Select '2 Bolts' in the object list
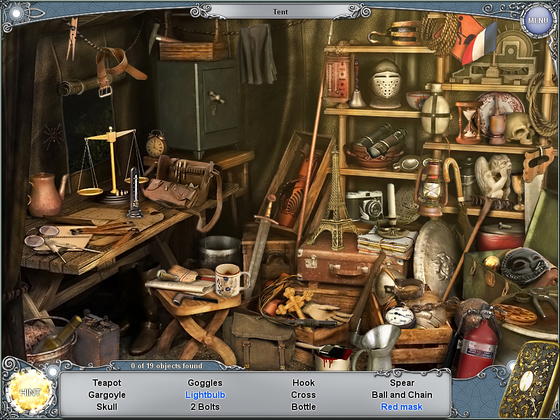560x420 pixels. click(205, 407)
